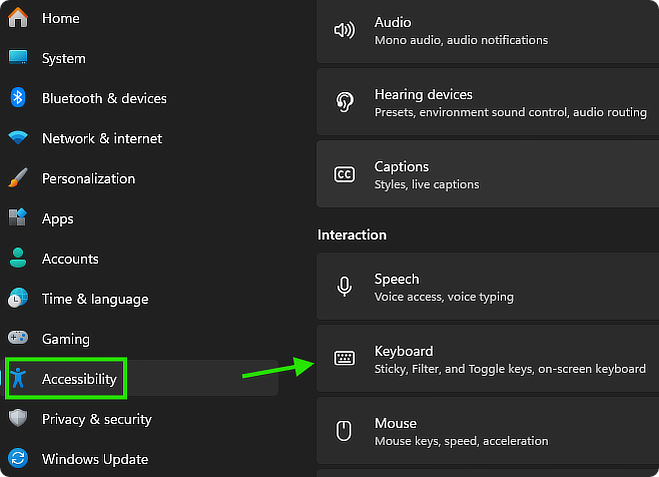The image size is (659, 477).
Task: Click the Bluetooth icon in sidebar
Action: pyautogui.click(x=18, y=98)
